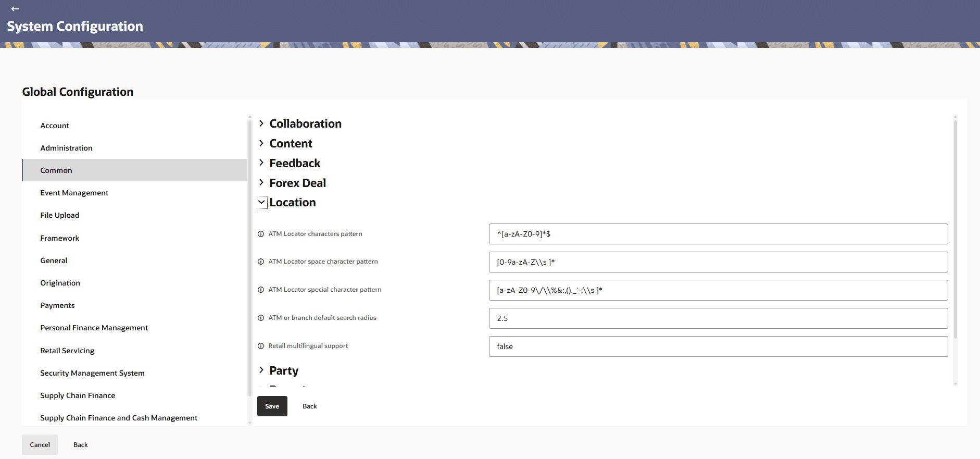Click the Feedback heading text
Image resolution: width=980 pixels, height=459 pixels.
[295, 163]
